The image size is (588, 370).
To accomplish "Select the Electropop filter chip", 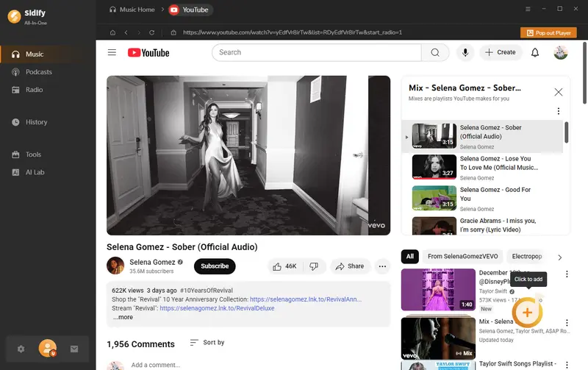I will tap(526, 257).
